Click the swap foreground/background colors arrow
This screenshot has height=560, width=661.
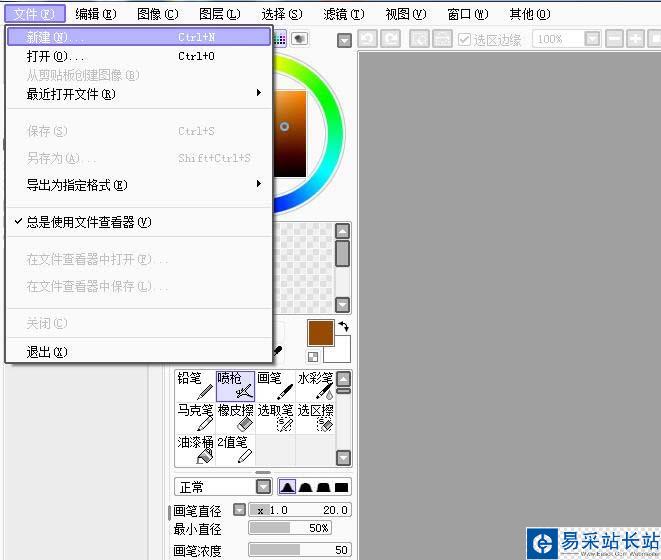(x=344, y=326)
